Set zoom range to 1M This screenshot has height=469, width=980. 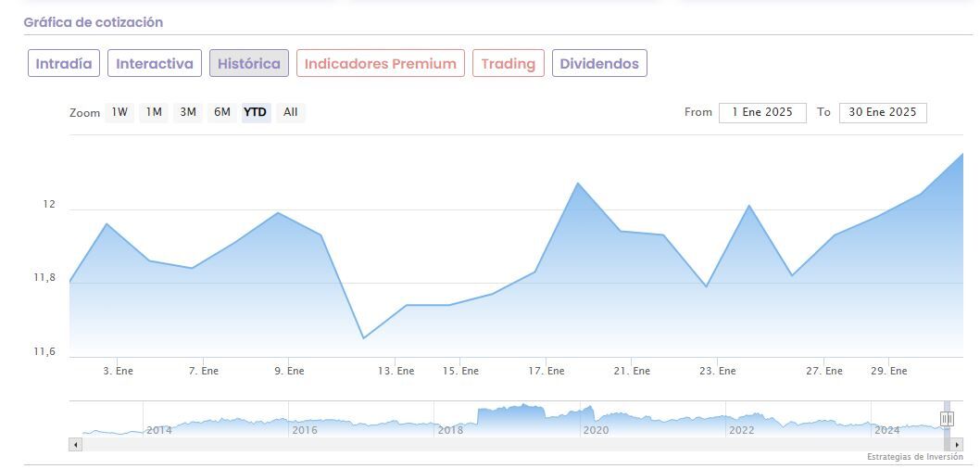coord(154,112)
